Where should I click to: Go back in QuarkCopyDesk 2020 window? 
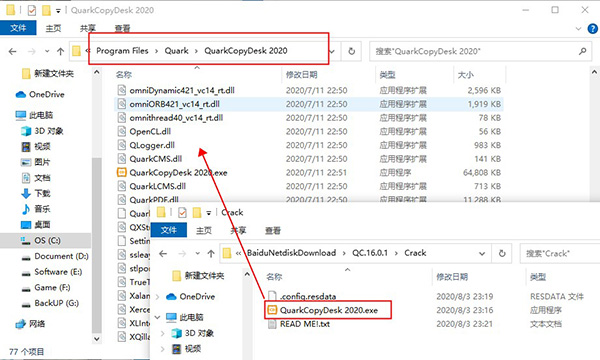13,51
